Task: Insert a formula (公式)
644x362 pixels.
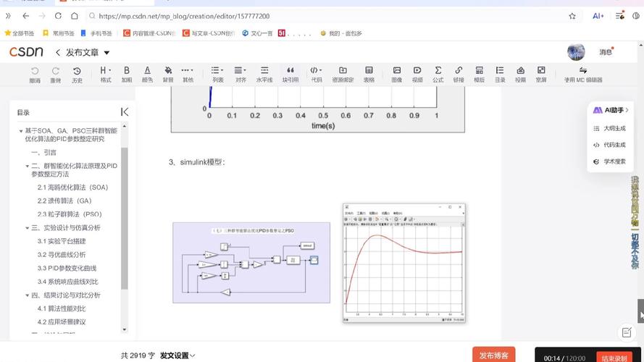Action: [438, 75]
